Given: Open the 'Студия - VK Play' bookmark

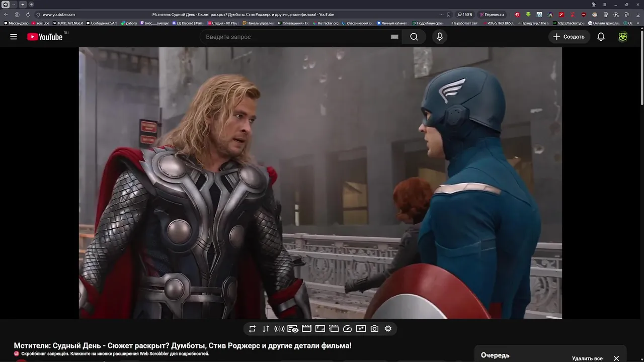Looking at the screenshot, I should click(222, 23).
